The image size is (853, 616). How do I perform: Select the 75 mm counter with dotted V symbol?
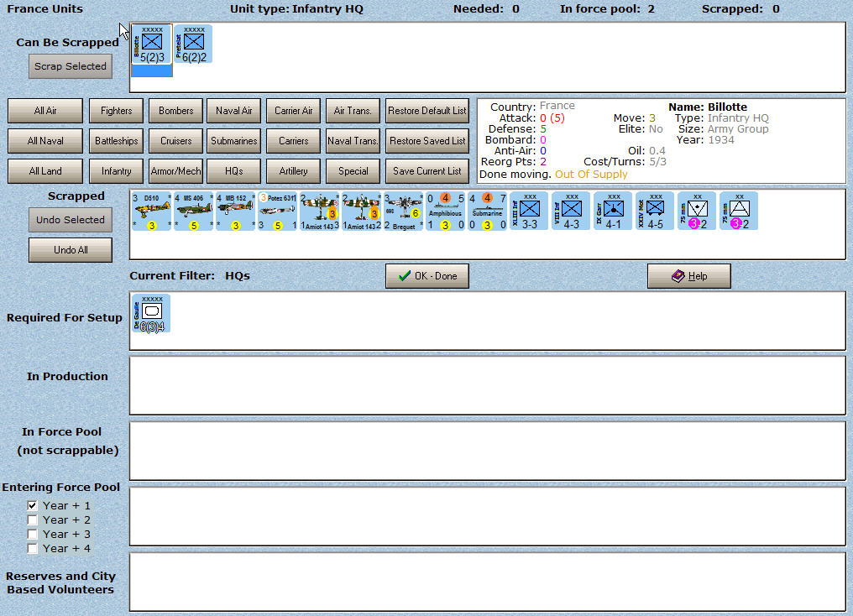[x=696, y=211]
